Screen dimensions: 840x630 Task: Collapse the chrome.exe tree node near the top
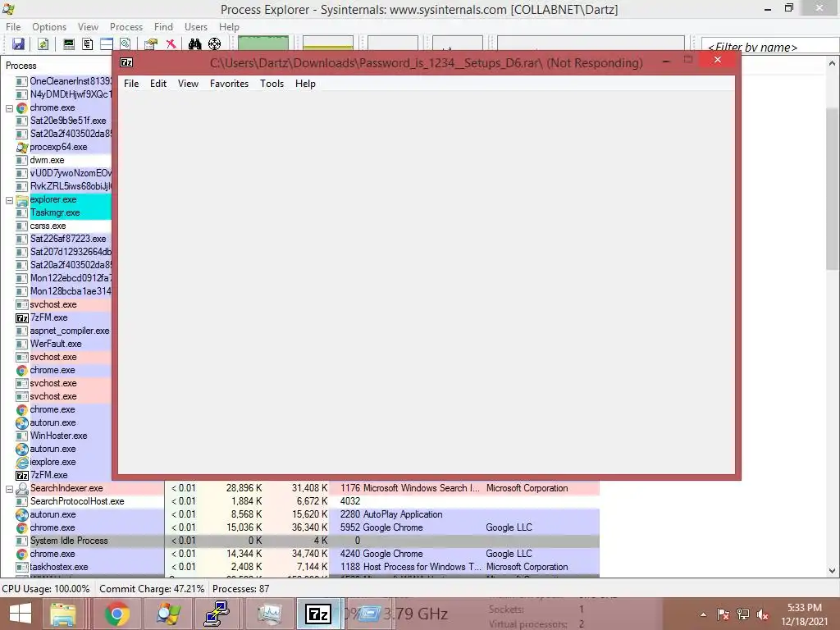(9, 108)
